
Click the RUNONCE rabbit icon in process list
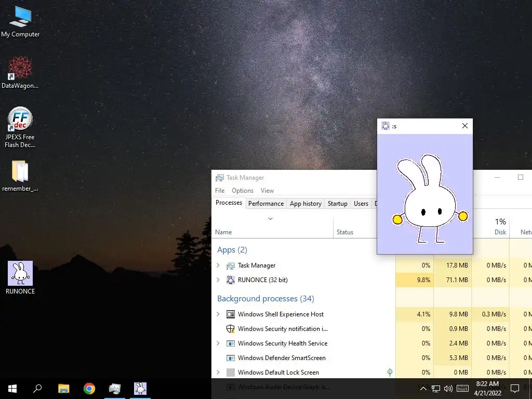tap(230, 280)
